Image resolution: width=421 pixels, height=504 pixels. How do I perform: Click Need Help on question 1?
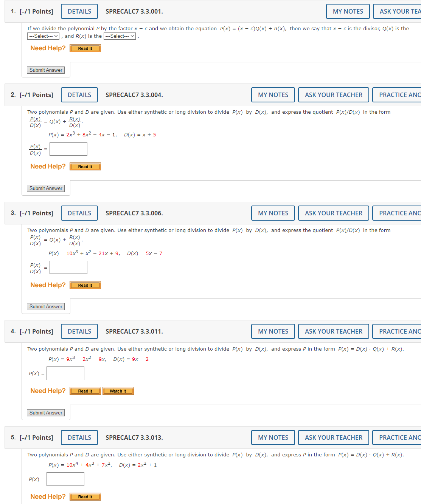[x=48, y=48]
